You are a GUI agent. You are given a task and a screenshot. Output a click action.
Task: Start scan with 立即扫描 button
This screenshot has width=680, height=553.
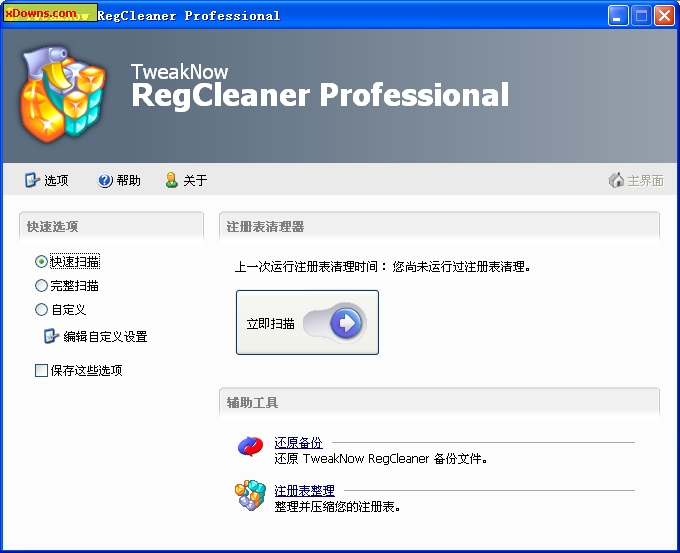point(307,322)
